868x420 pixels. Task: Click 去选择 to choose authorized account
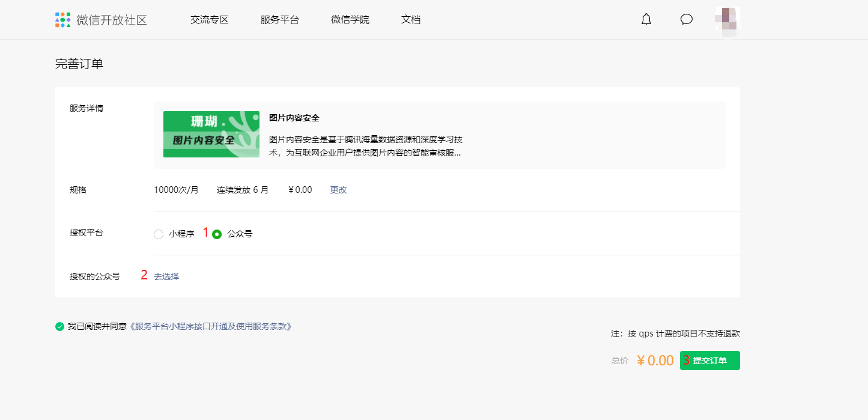click(x=166, y=276)
